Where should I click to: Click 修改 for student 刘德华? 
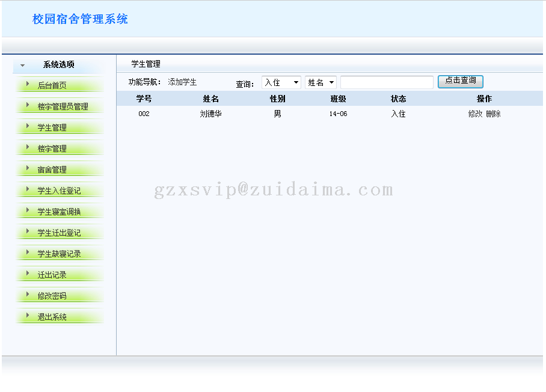(x=475, y=114)
